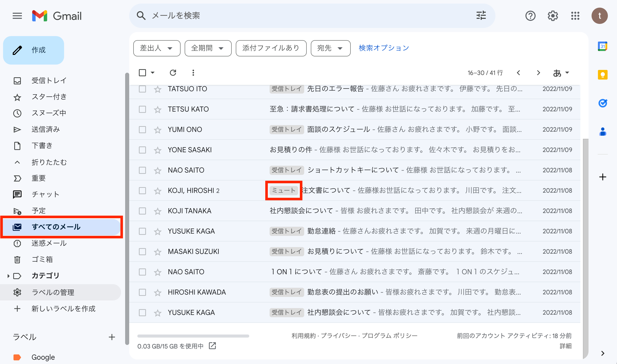The height and width of the screenshot is (364, 617).
Task: Star the HIROSHI KAWADA email
Action: [x=158, y=292]
